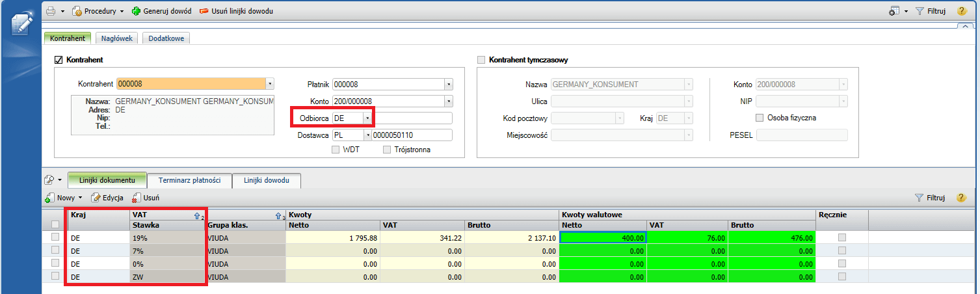Click currency Brutto cell 476.00

click(x=772, y=238)
